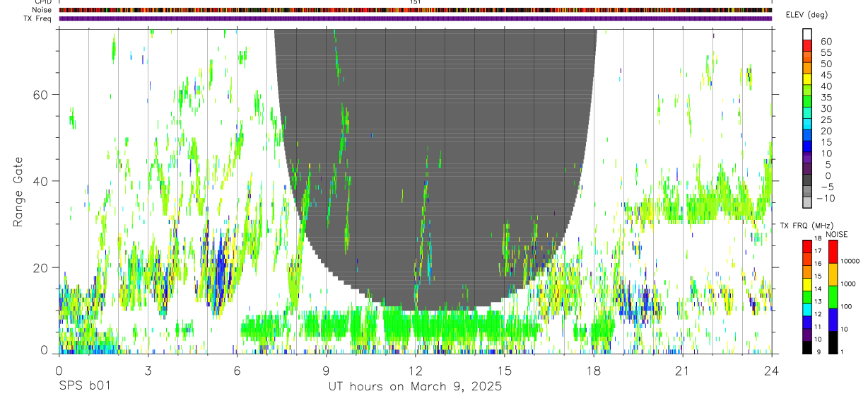Click the 'Noise' row label at top left
The width and height of the screenshot is (868, 401).
point(42,10)
